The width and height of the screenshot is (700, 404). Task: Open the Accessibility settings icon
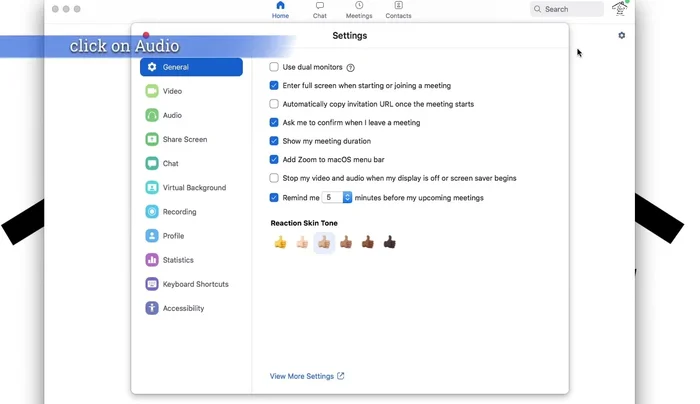click(x=152, y=308)
